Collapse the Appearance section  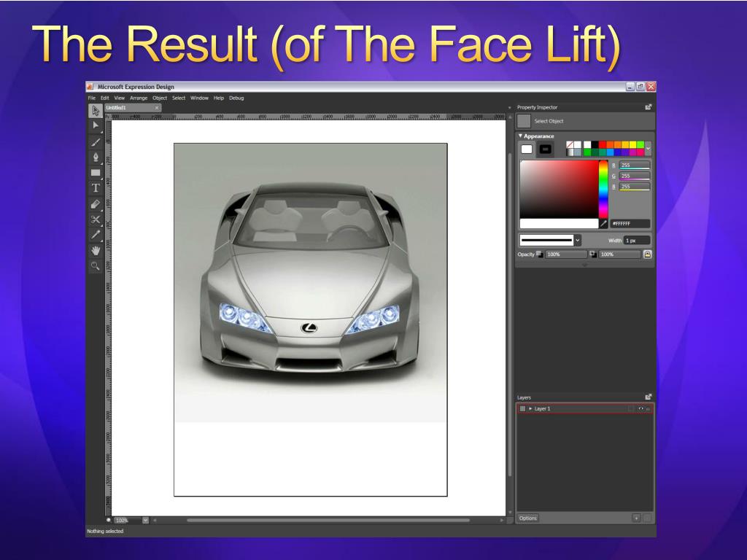pos(520,136)
